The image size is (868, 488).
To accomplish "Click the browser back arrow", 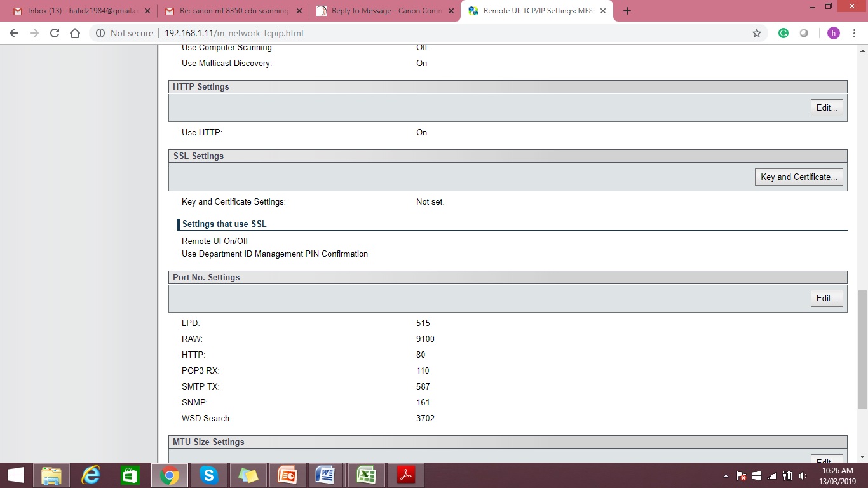I will pyautogui.click(x=14, y=33).
